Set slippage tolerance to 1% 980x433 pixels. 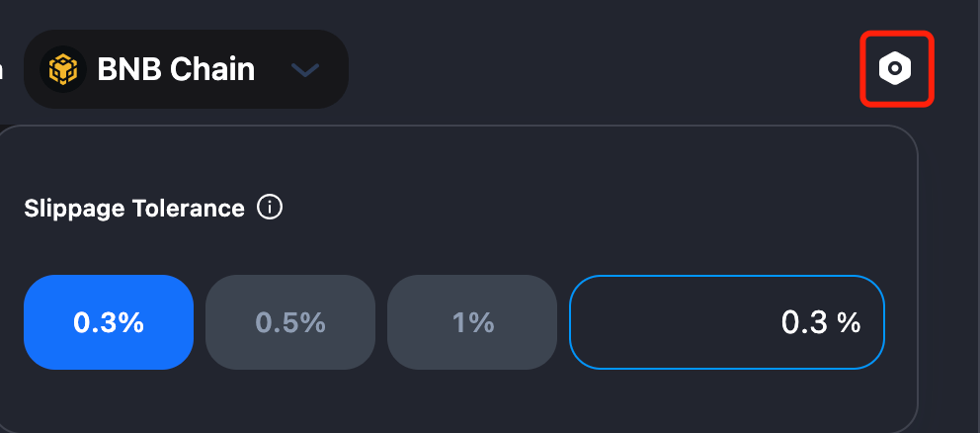pyautogui.click(x=472, y=322)
